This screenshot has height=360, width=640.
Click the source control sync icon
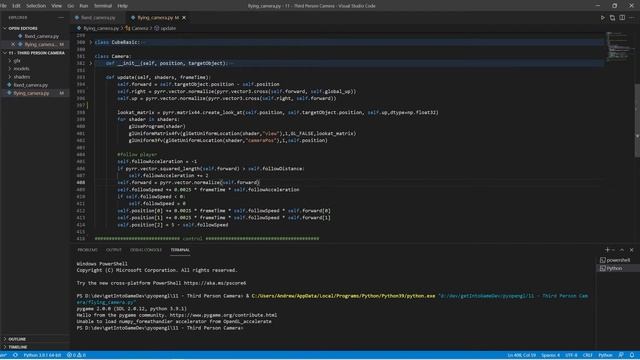point(15,355)
